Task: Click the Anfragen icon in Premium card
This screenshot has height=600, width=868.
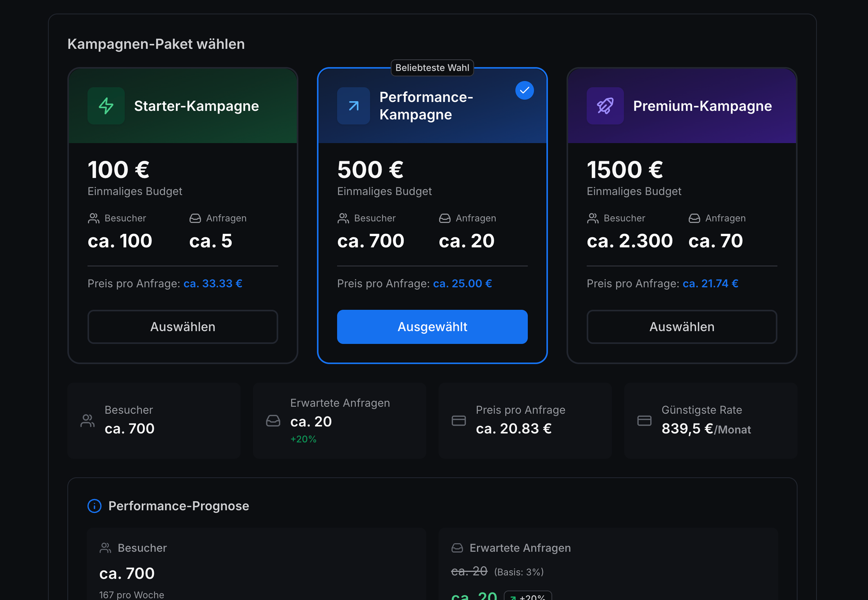Action: [x=694, y=218]
